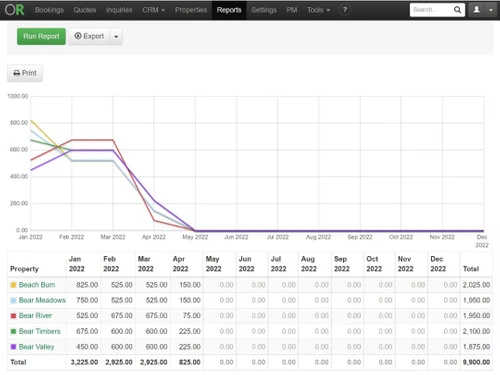
Task: Click the Run Report button
Action: tap(41, 36)
